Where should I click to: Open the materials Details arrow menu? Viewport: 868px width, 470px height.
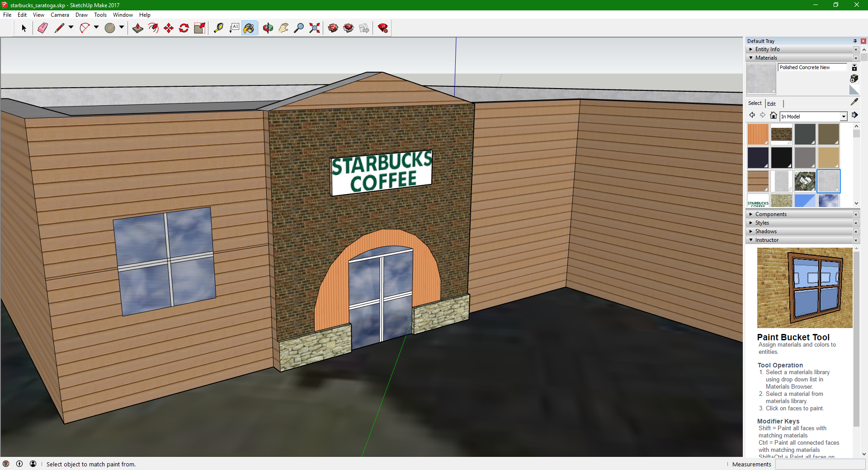[x=854, y=115]
